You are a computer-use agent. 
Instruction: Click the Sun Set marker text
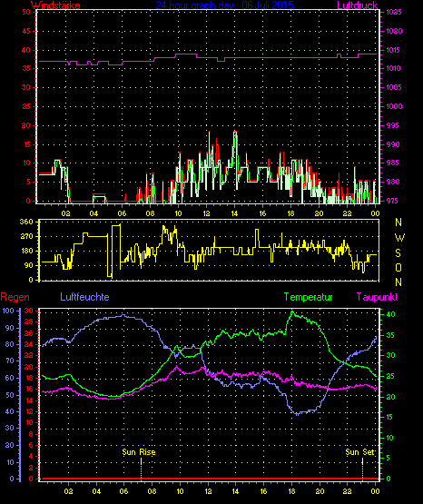pyautogui.click(x=360, y=452)
